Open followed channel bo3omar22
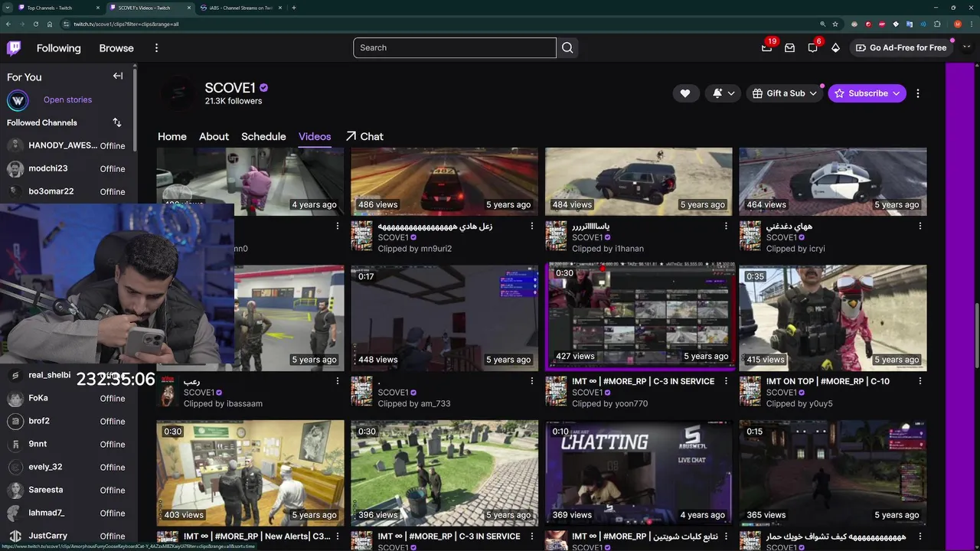The image size is (980, 551). pos(67,191)
